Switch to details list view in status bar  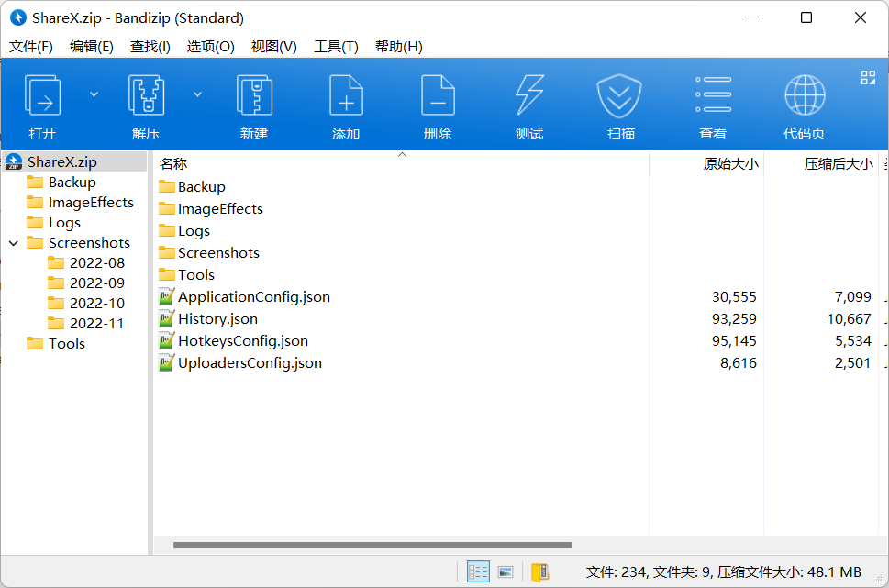click(x=478, y=571)
